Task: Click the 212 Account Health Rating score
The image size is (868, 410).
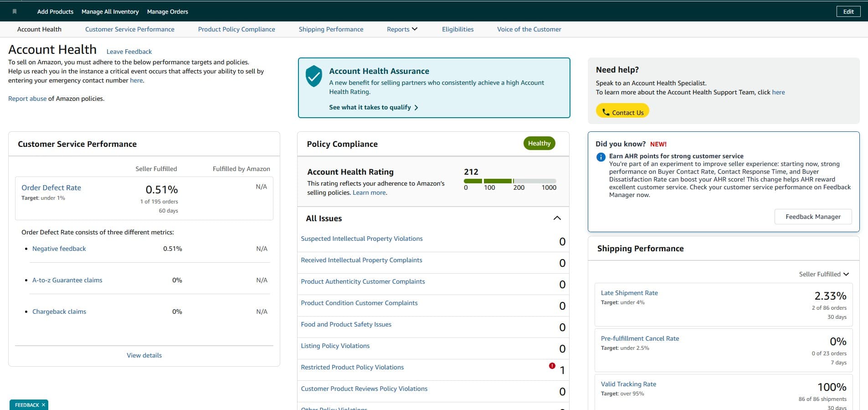Action: pos(471,172)
